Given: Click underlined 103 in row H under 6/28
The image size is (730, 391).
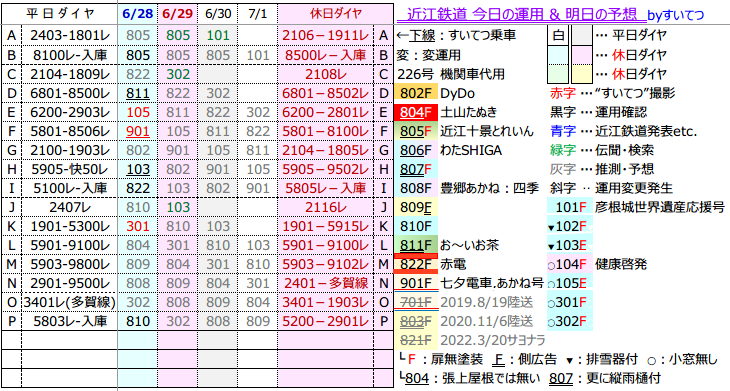Looking at the screenshot, I should [138, 169].
